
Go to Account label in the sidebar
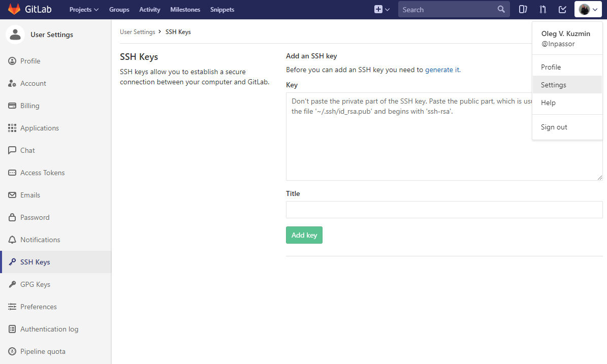(34, 84)
